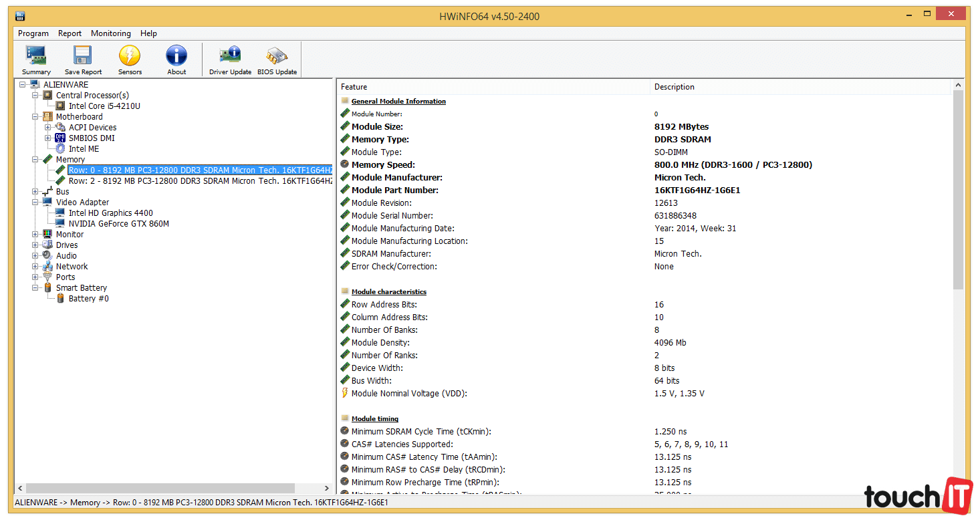Viewport: 980px width, 522px height.
Task: Expand the ACPI Devices node
Action: (48, 128)
